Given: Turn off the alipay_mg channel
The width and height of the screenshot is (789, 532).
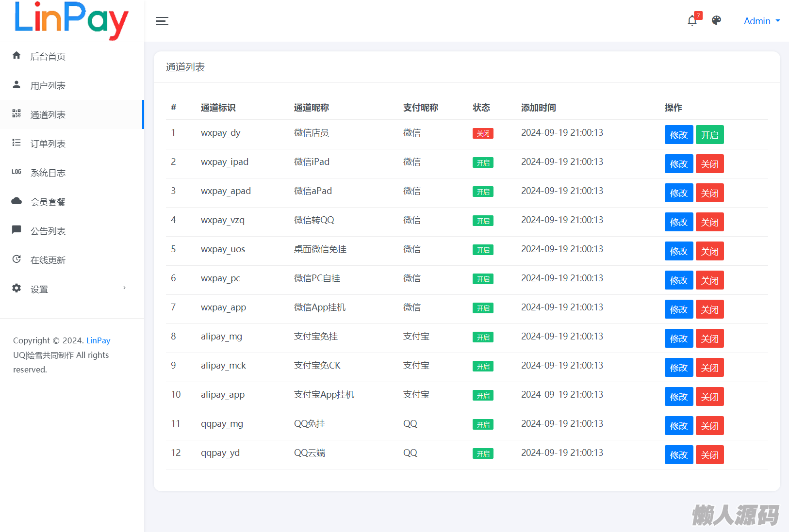Looking at the screenshot, I should [709, 339].
